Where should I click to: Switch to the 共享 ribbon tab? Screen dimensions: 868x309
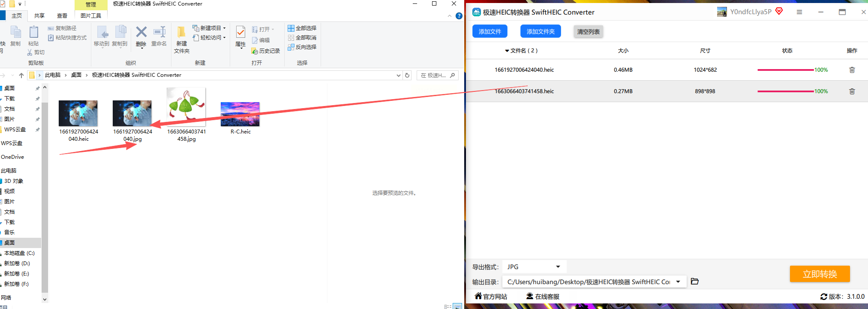pyautogui.click(x=39, y=16)
